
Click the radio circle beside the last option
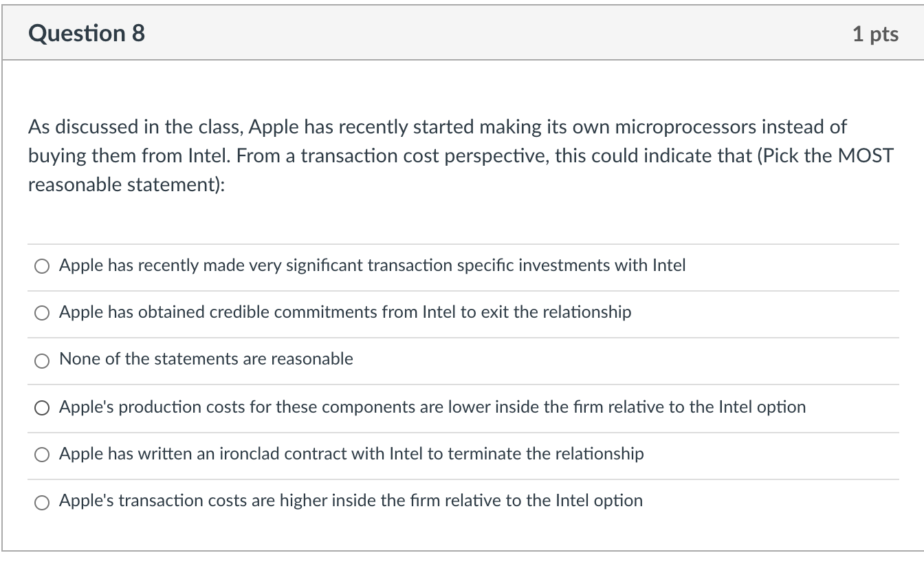click(x=41, y=500)
